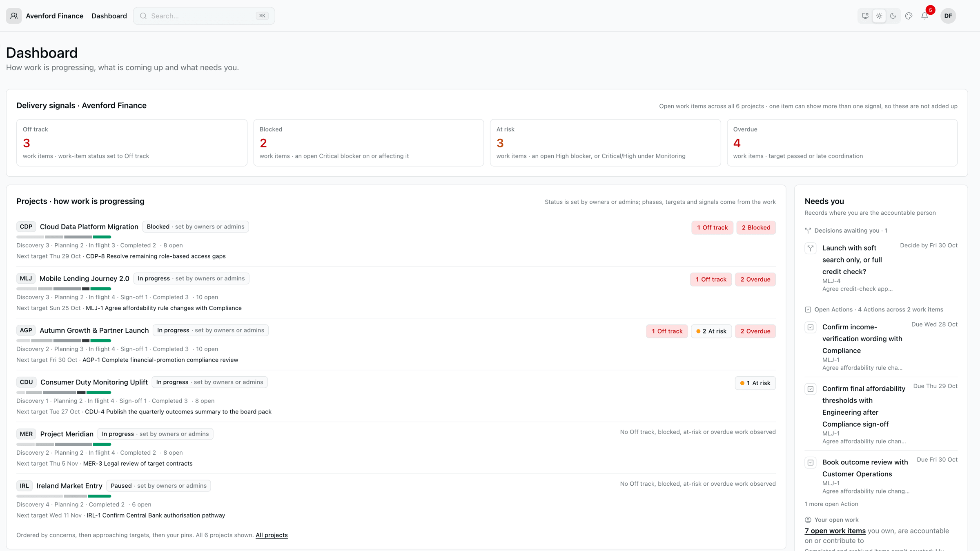Click CDU's 1 At risk badge
The height and width of the screenshot is (551, 980).
click(x=755, y=383)
